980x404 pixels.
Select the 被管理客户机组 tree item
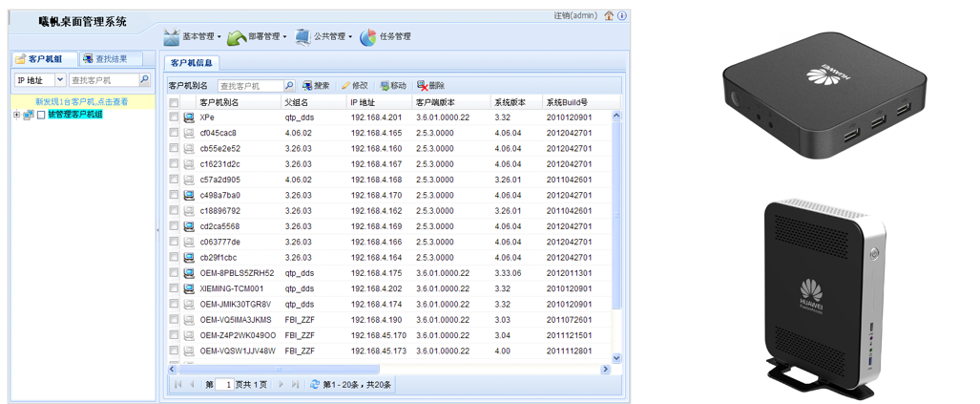75,115
